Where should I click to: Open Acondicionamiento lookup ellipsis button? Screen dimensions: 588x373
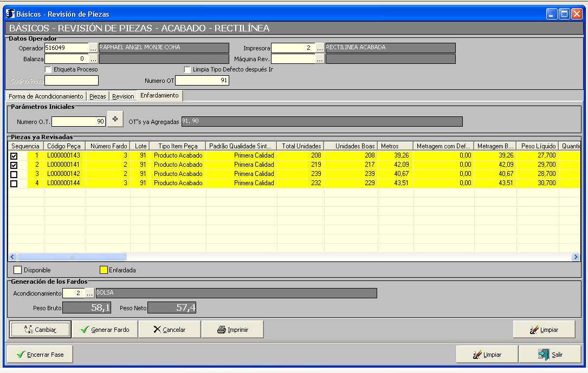click(89, 293)
